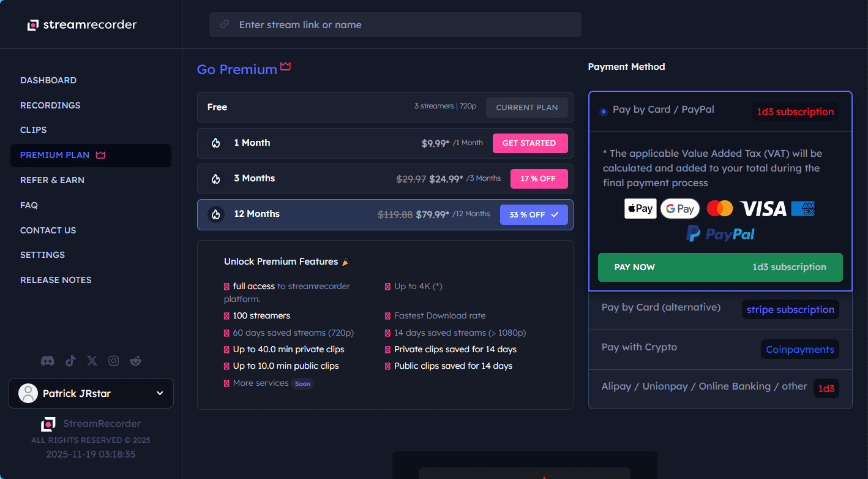
Task: Expand the Pay with Crypto option
Action: (x=639, y=347)
